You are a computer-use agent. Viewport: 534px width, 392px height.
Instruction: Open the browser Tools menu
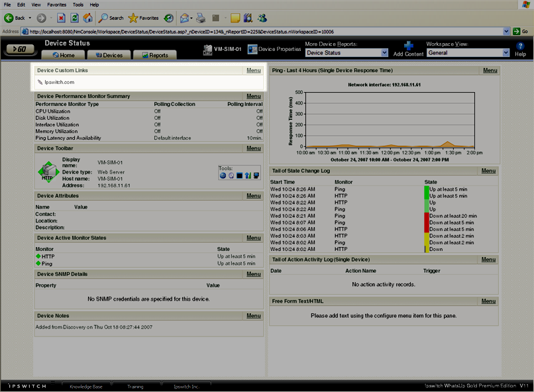pos(78,4)
